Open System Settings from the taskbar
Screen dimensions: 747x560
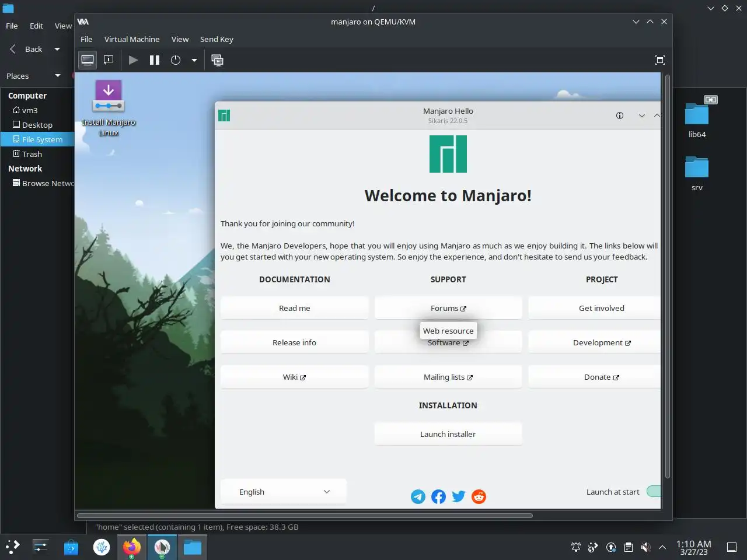point(40,547)
